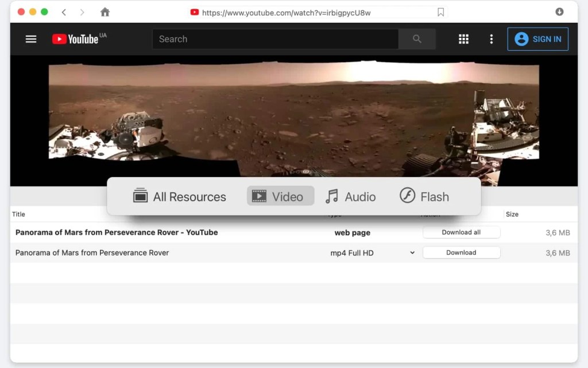Open the YouTube settings three-dot menu
This screenshot has width=588, height=368.
tap(491, 39)
